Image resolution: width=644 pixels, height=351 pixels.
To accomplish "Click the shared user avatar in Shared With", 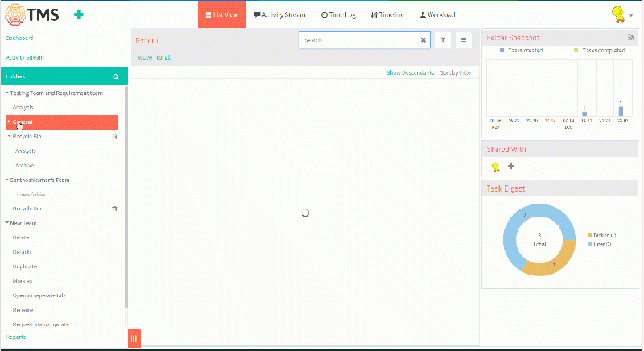I will pos(496,167).
